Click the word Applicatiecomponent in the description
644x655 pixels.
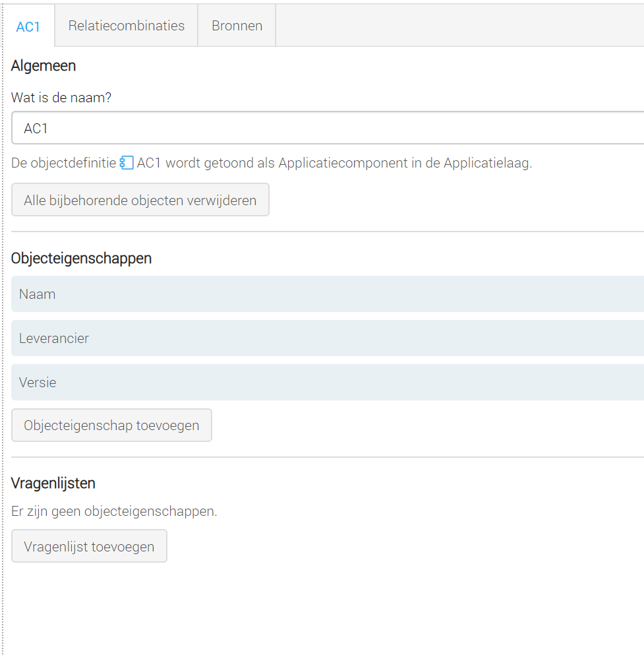[343, 163]
